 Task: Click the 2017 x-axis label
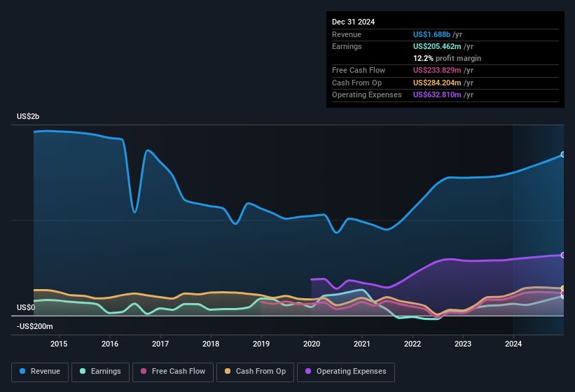tap(160, 344)
